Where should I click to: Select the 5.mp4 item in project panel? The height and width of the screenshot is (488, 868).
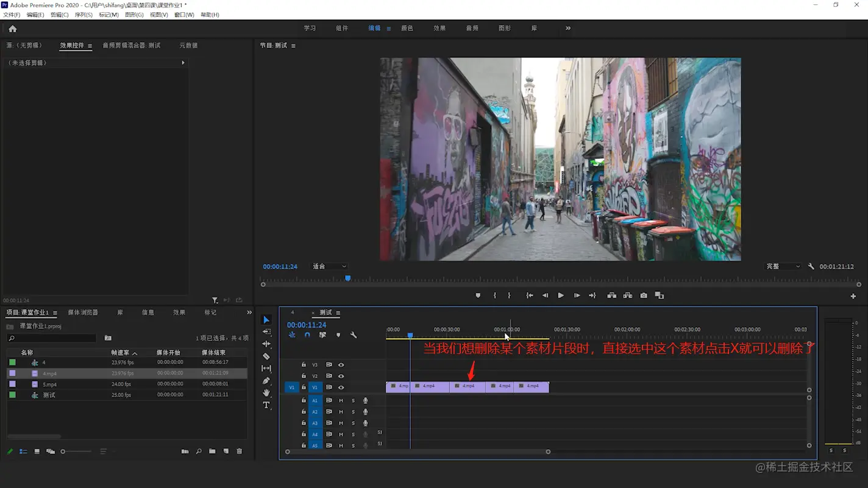[49, 384]
